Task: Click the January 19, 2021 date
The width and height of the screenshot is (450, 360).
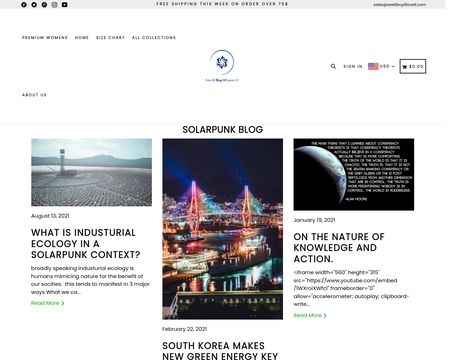Action: click(x=314, y=220)
